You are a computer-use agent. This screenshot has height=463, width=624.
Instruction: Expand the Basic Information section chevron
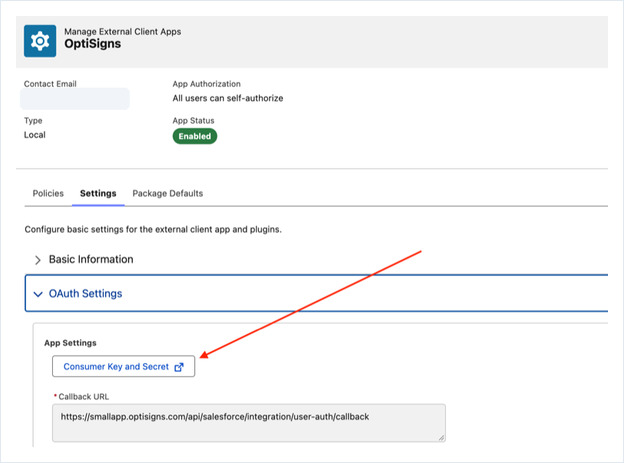38,260
